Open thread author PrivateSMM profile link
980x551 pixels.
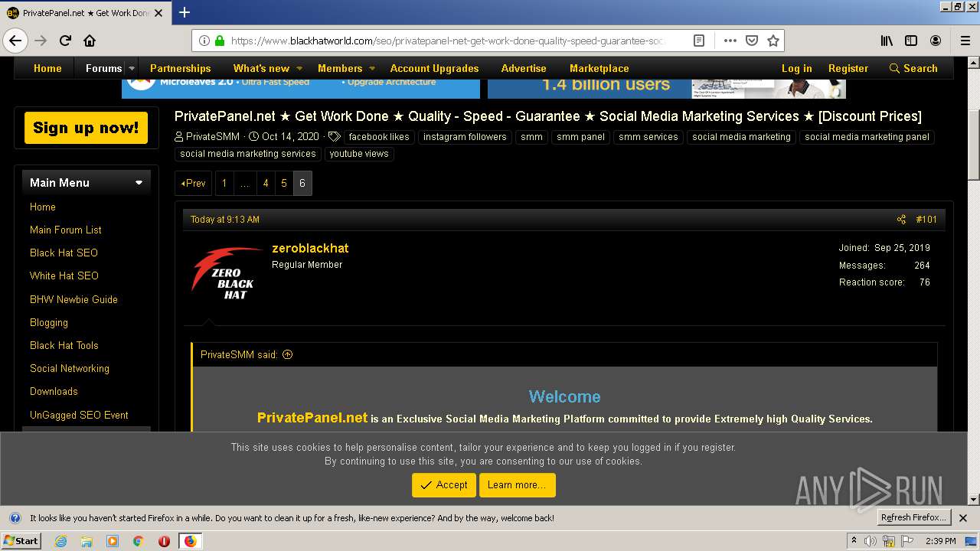point(213,137)
